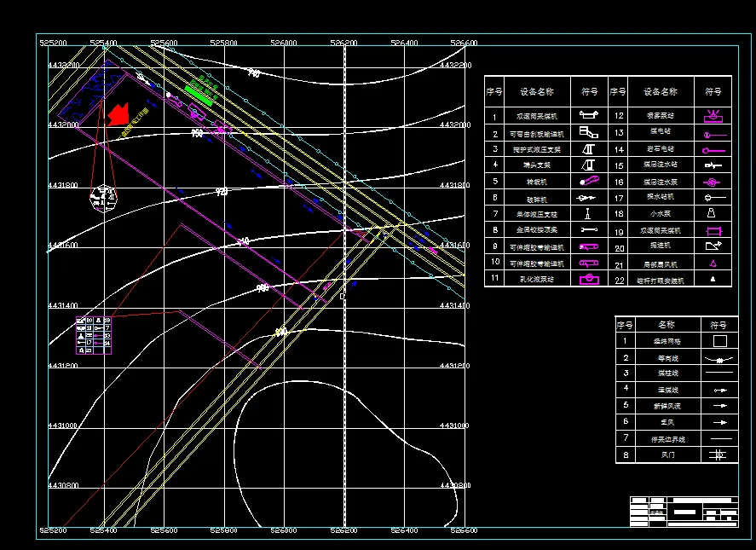756x550 pixels.
Task: Select the green filled rectangle on the map
Action: coord(199,96)
